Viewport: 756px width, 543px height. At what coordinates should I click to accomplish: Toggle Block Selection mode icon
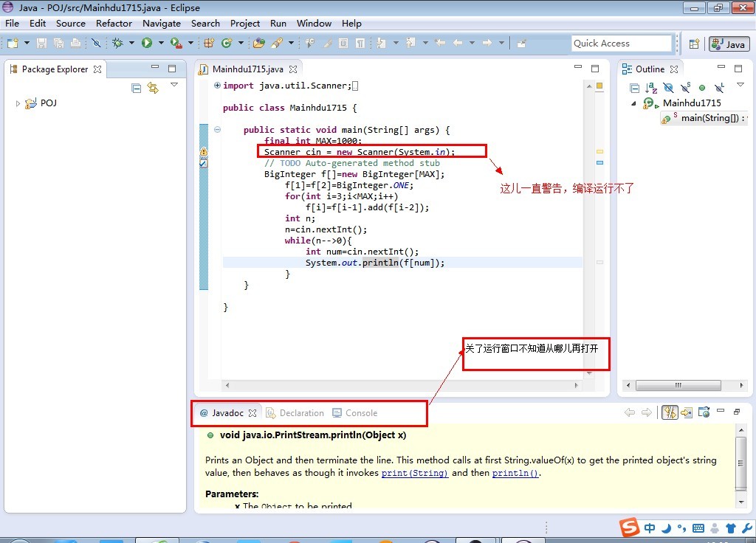[x=343, y=44]
